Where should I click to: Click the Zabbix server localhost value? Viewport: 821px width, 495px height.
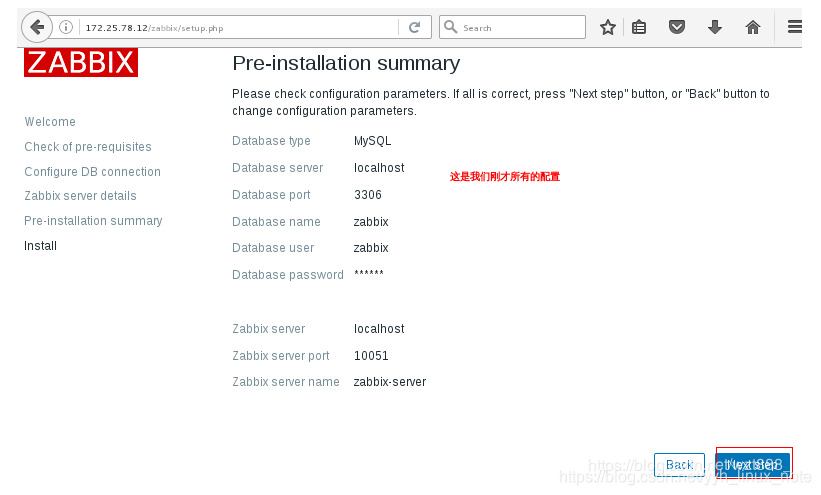pos(379,329)
